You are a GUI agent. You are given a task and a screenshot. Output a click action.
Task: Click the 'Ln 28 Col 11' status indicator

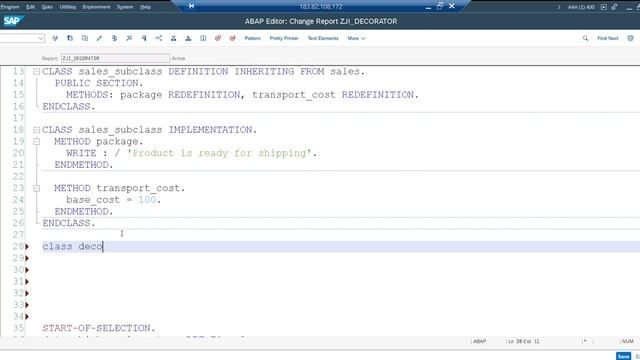pyautogui.click(x=524, y=341)
